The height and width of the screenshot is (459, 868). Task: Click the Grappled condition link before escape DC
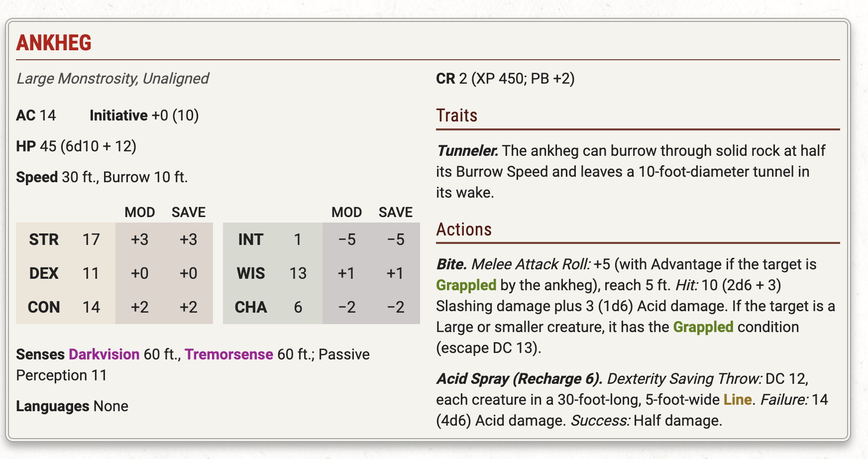click(703, 327)
